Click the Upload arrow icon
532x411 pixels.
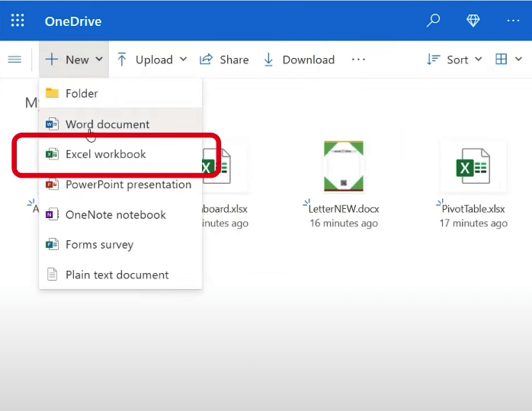coord(121,59)
